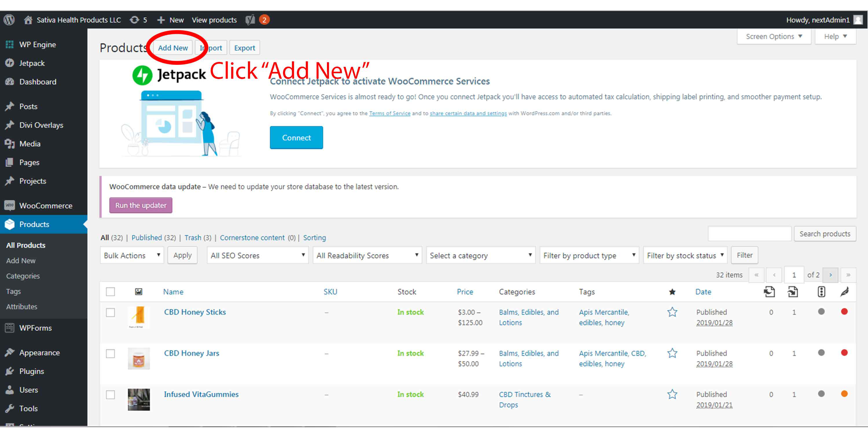Open the Infused VitaGummies product thumbnail
Screen dimensions: 868x441
139,400
